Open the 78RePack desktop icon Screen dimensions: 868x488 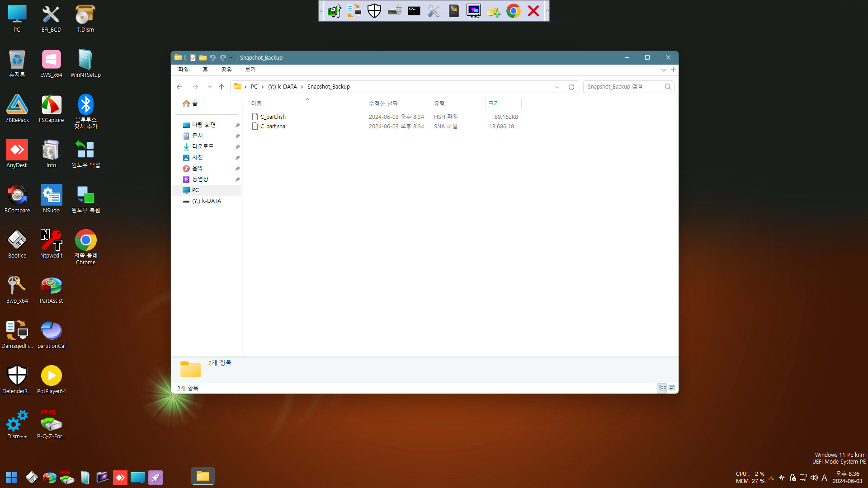[x=17, y=109]
